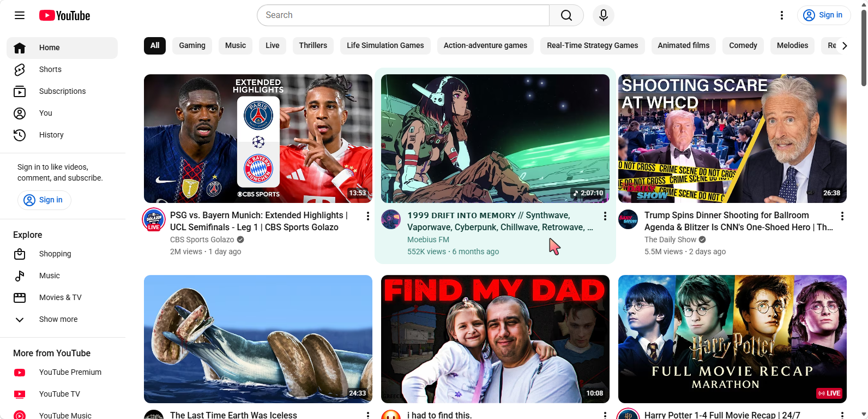Open more options for 1999 Drift Into Memory video
868x419 pixels.
click(605, 216)
